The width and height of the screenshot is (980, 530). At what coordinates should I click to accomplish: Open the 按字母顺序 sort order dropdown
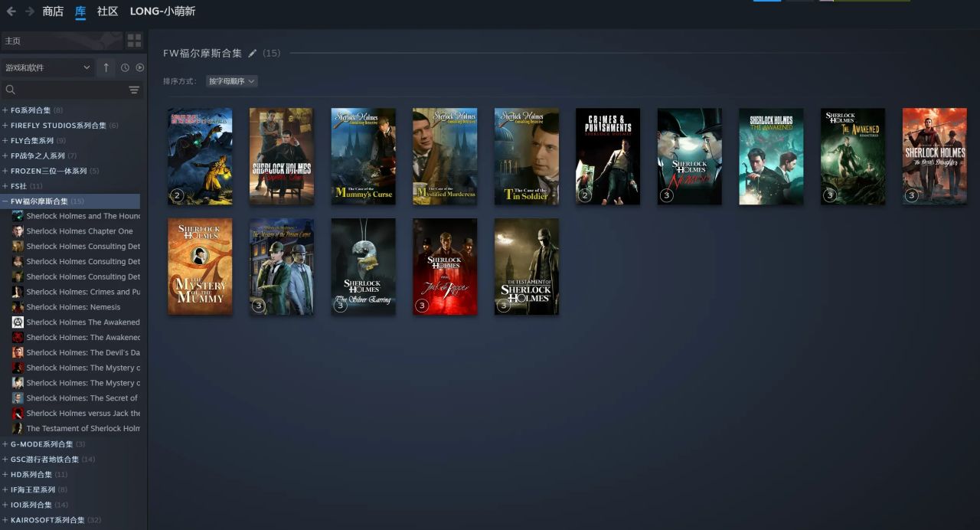pyautogui.click(x=231, y=81)
